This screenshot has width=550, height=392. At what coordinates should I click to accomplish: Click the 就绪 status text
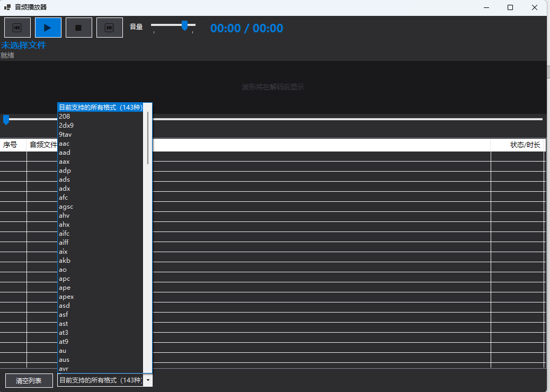pos(7,56)
